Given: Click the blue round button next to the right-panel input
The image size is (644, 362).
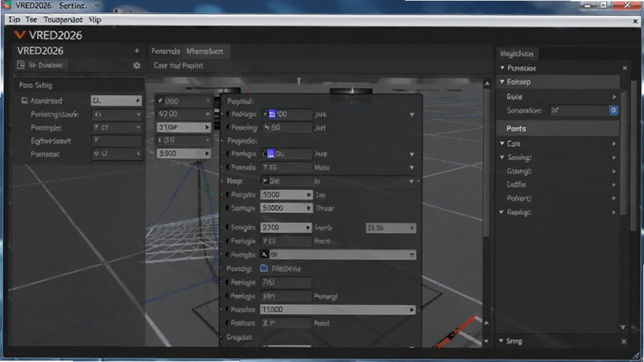Looking at the screenshot, I should pos(613,110).
